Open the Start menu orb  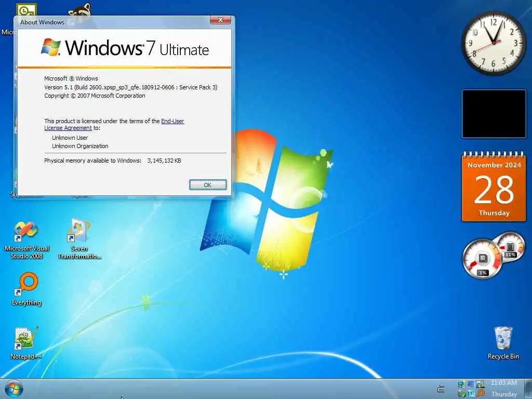click(x=14, y=389)
